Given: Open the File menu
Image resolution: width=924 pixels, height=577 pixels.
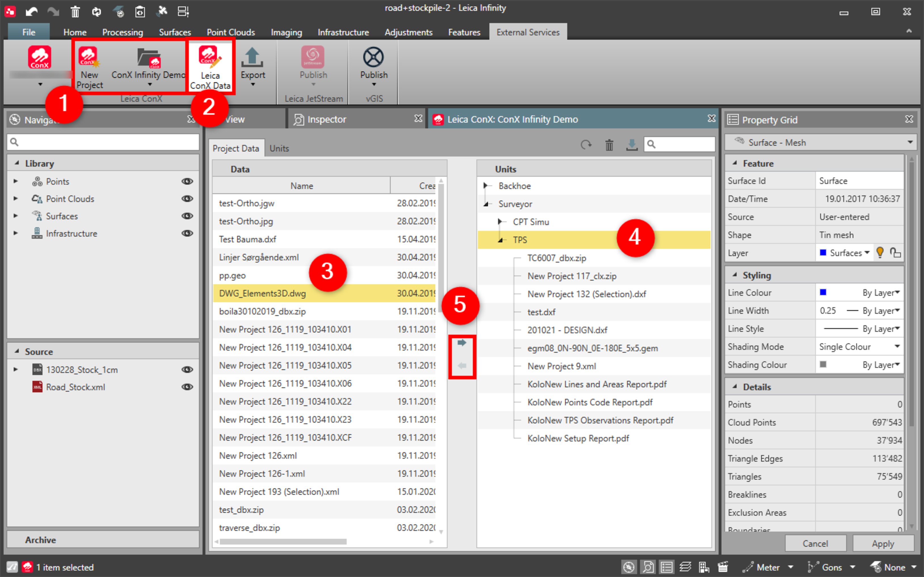Looking at the screenshot, I should 29,32.
